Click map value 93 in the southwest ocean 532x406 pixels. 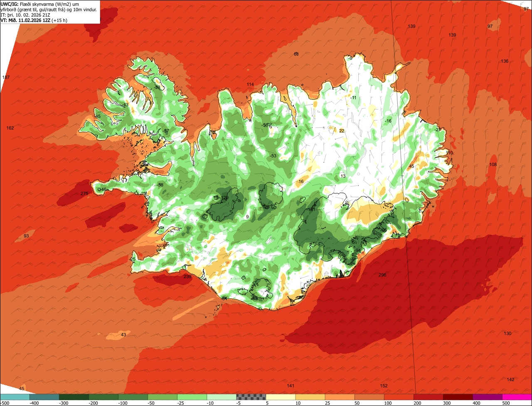point(27,236)
